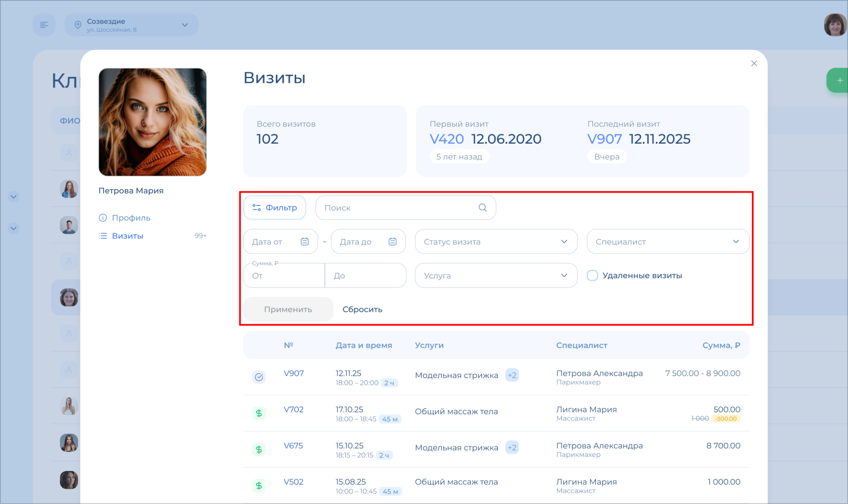Click user avatar in top-right corner
Screen dimensions: 848x504
[x=834, y=25]
